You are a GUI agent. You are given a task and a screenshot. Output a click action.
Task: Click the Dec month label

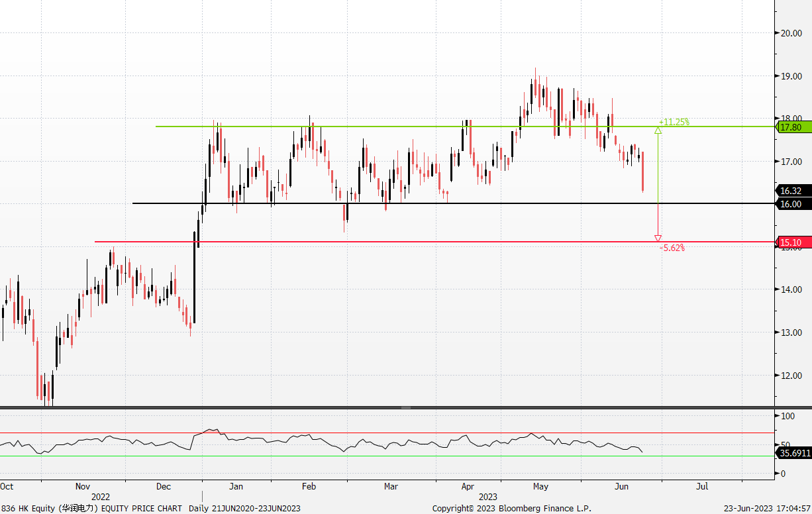pos(164,486)
